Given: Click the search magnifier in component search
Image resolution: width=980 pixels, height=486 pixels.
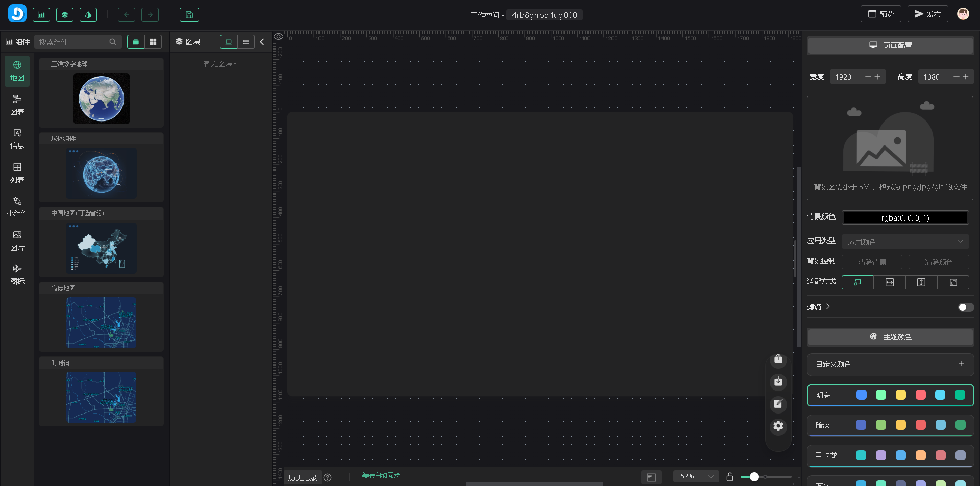Looking at the screenshot, I should click(x=113, y=42).
